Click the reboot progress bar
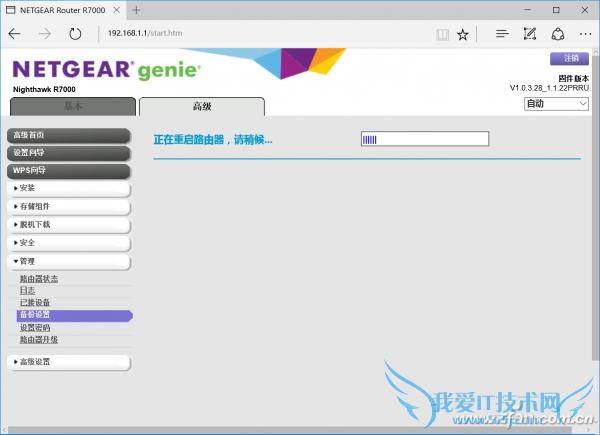600x435 pixels. coord(425,139)
